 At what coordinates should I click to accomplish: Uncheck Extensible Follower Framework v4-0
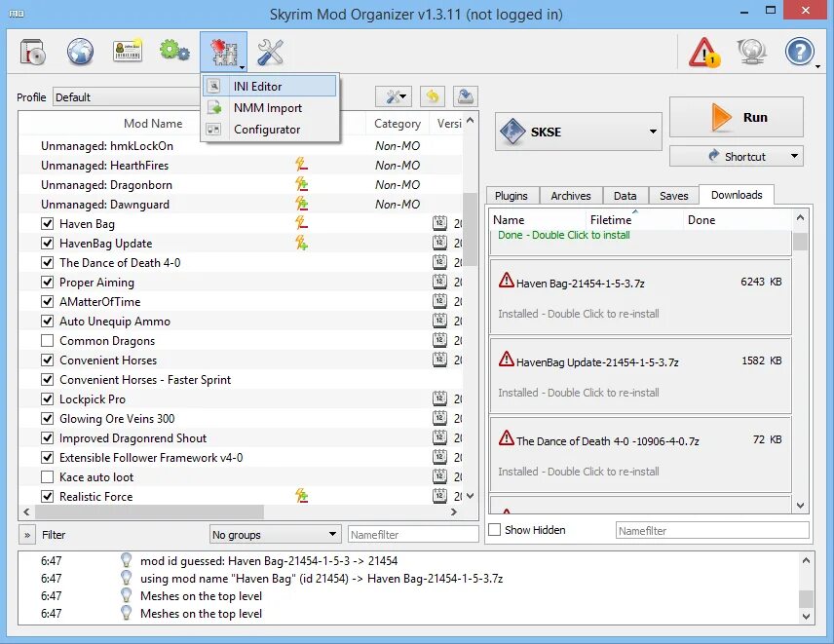(x=48, y=457)
